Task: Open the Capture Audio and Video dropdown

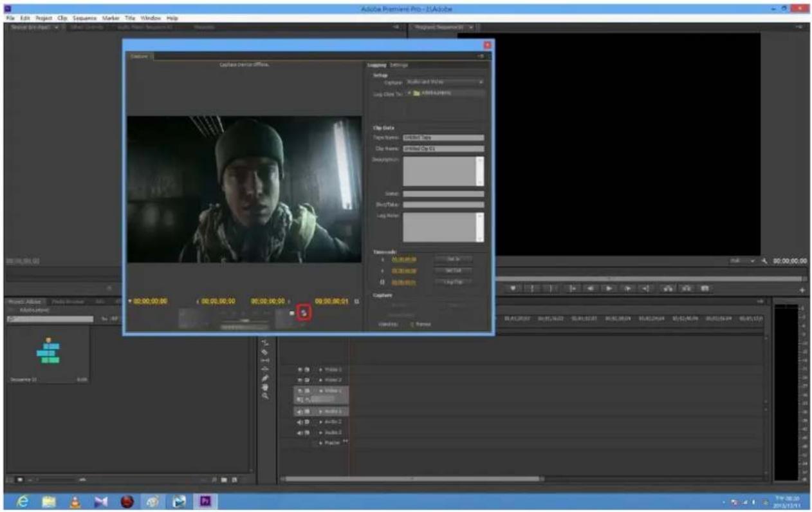Action: click(x=443, y=82)
